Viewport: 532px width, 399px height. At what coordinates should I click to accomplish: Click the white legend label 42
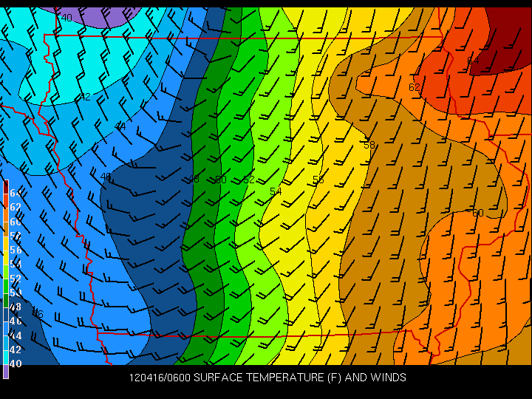[16, 349]
